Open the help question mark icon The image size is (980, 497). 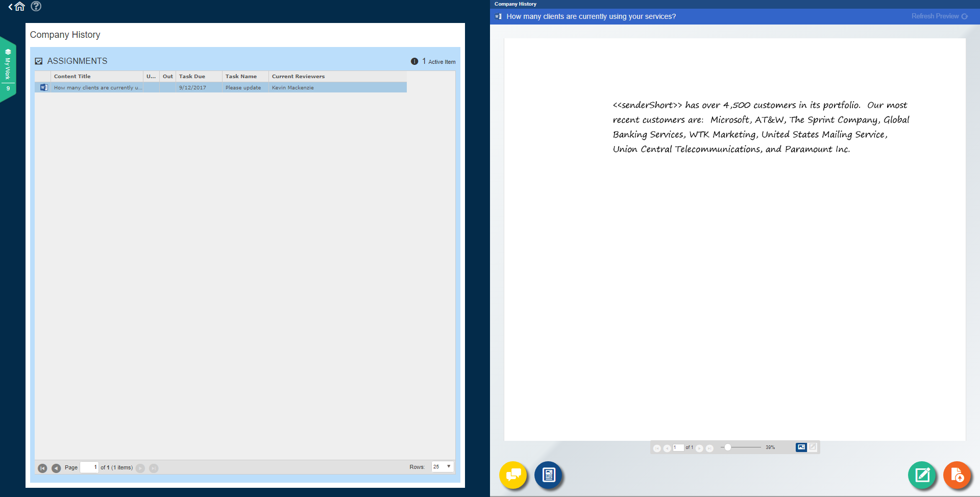click(36, 6)
